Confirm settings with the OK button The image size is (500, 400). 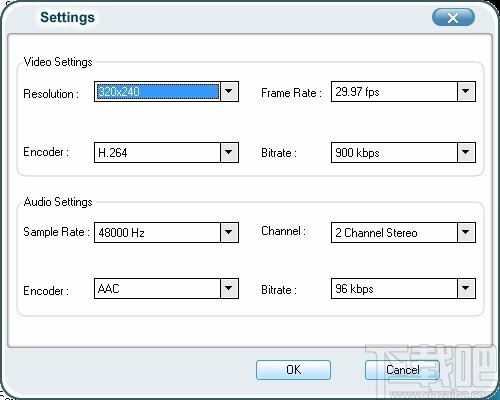(x=293, y=370)
